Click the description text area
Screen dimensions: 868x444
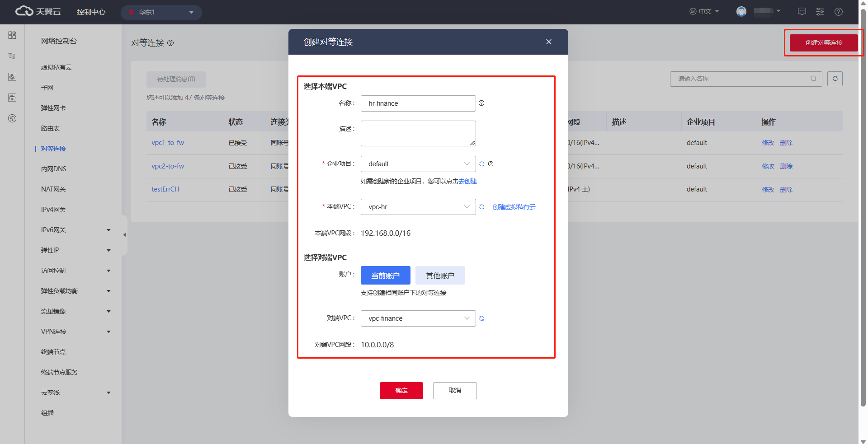(418, 133)
